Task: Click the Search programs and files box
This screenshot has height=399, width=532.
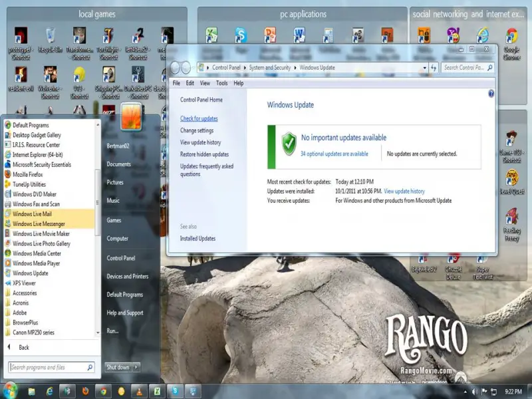Action: click(x=51, y=367)
